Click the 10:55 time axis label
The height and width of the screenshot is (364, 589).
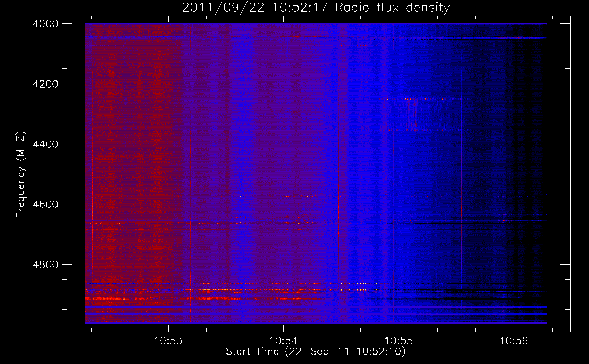pos(399,341)
